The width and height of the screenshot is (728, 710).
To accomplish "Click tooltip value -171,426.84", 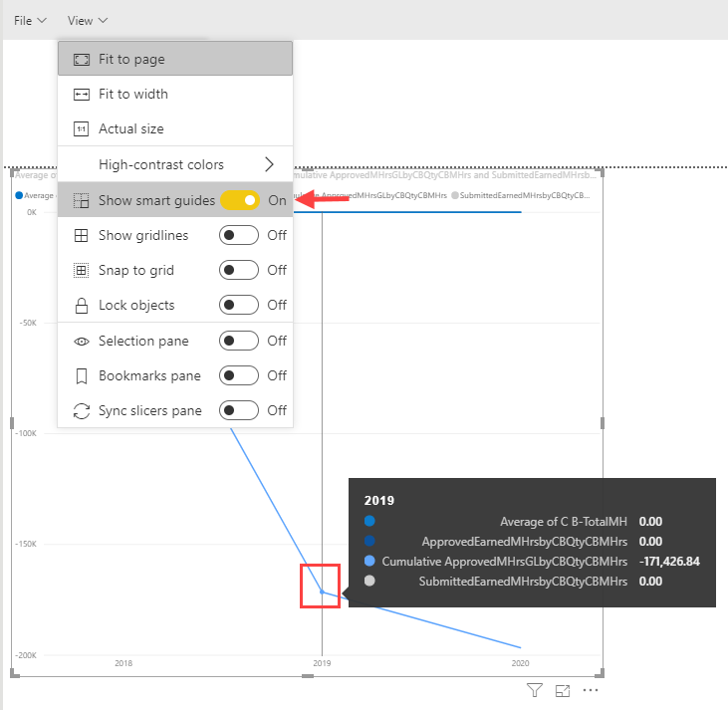I will tap(669, 562).
